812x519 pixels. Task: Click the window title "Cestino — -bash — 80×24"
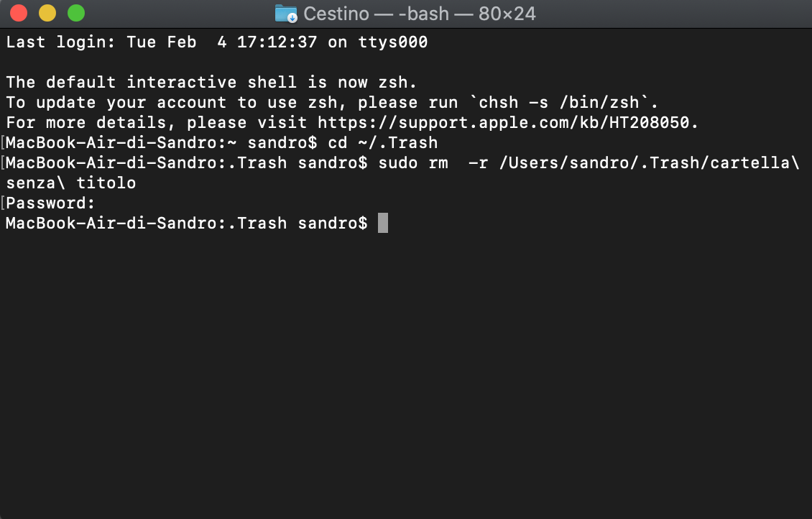(x=420, y=14)
